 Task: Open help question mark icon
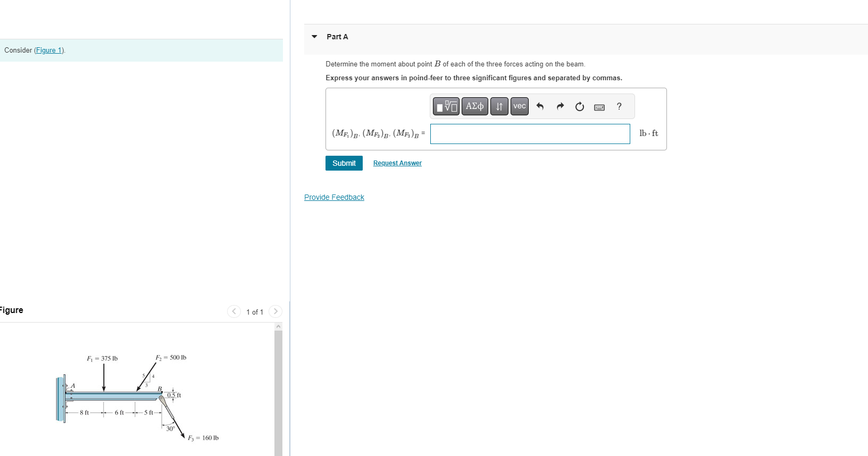619,106
